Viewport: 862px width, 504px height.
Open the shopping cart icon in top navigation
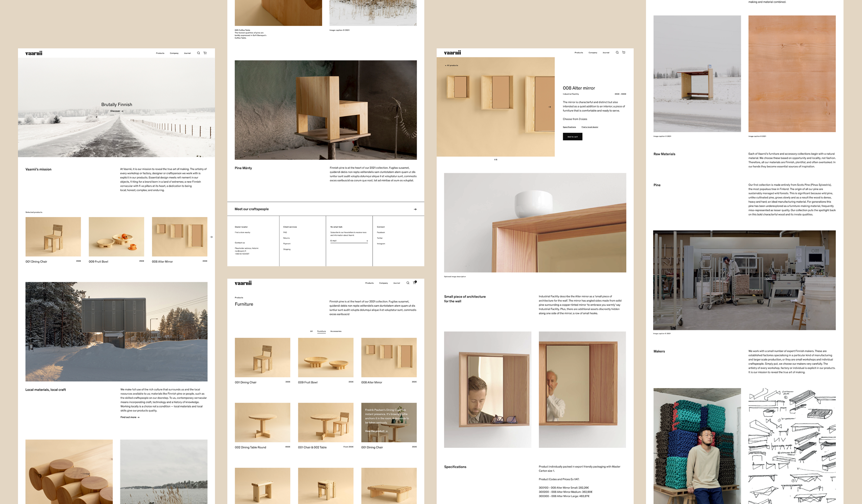(x=205, y=53)
